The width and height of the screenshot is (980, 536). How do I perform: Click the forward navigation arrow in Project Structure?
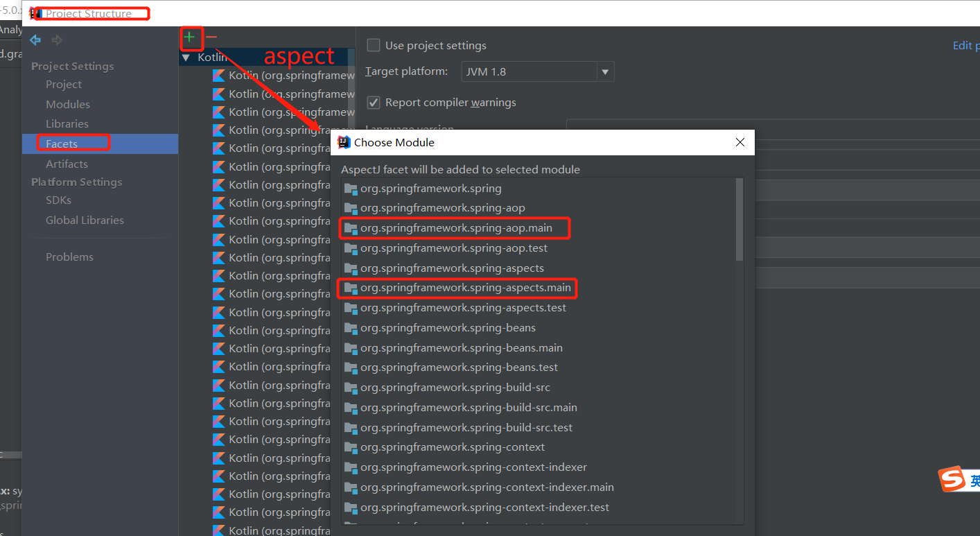tap(57, 40)
